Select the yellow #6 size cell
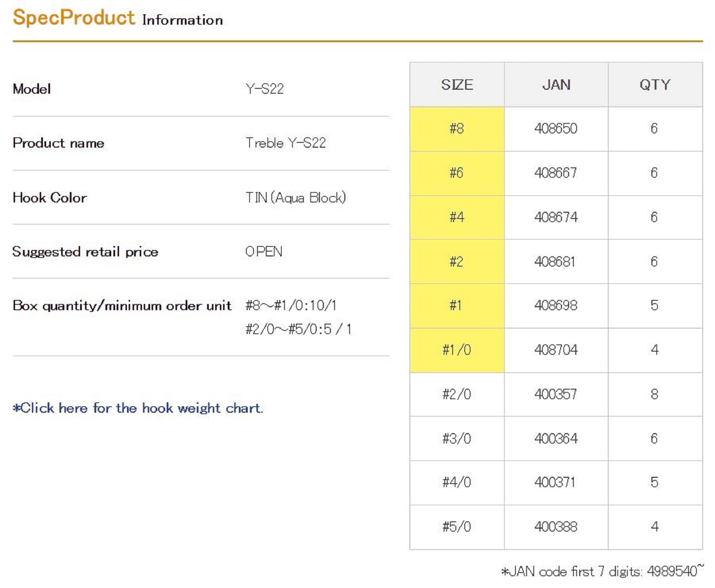The image size is (715, 588). [x=457, y=173]
